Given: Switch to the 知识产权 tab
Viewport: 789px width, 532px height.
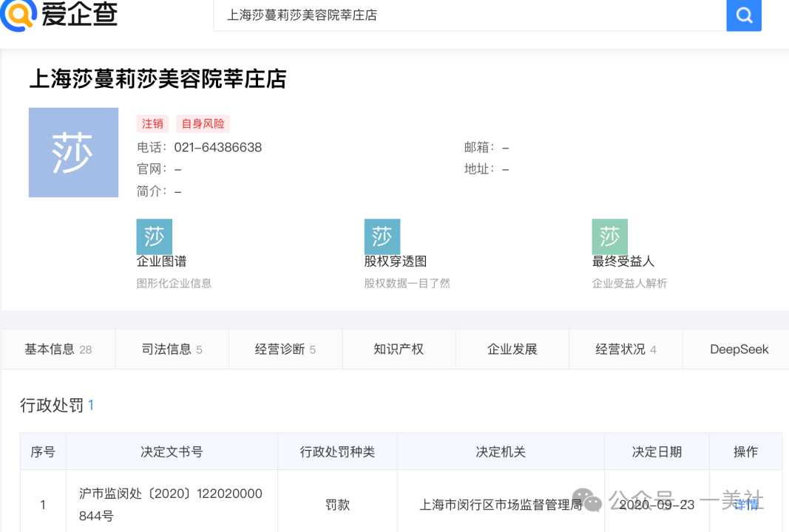Looking at the screenshot, I should (399, 349).
